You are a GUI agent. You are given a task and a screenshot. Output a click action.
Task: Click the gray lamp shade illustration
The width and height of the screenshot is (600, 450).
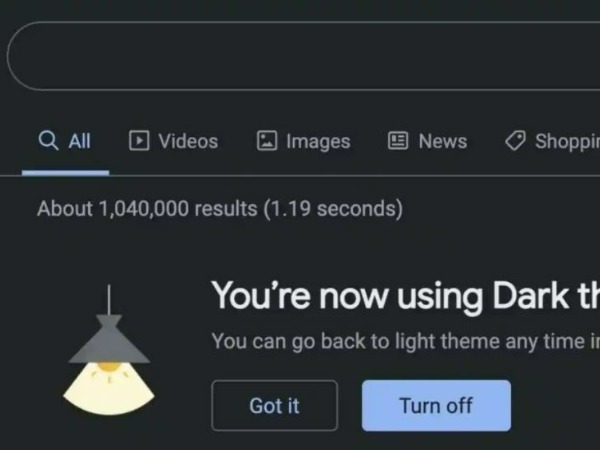pos(109,339)
